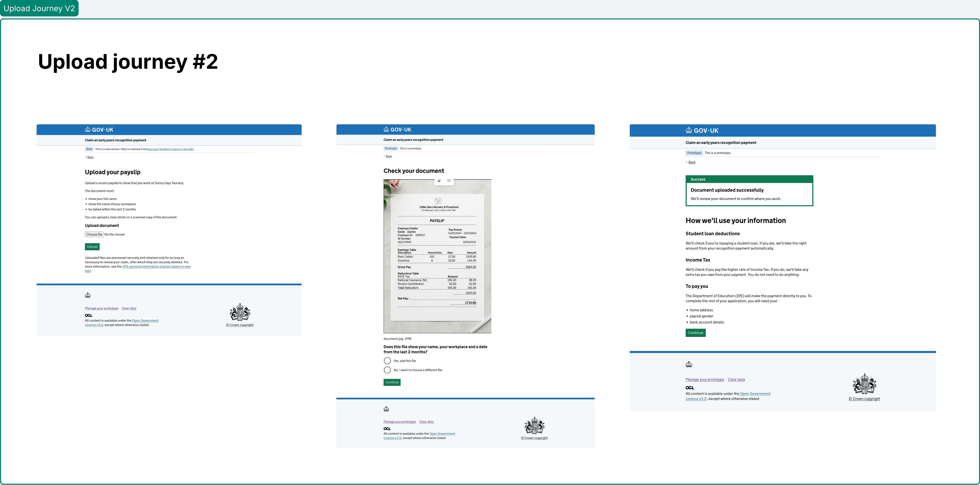Click OGL logo in Success page footer
This screenshot has height=485, width=980.
690,388
